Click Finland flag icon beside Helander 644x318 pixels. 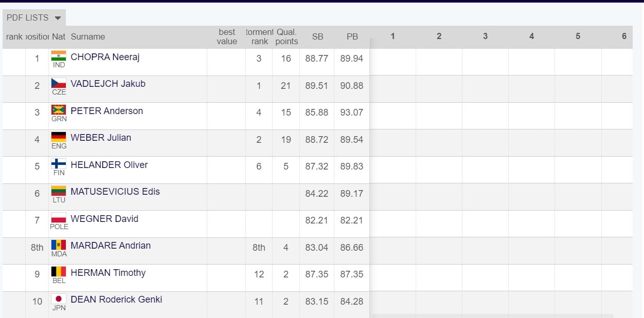[59, 163]
